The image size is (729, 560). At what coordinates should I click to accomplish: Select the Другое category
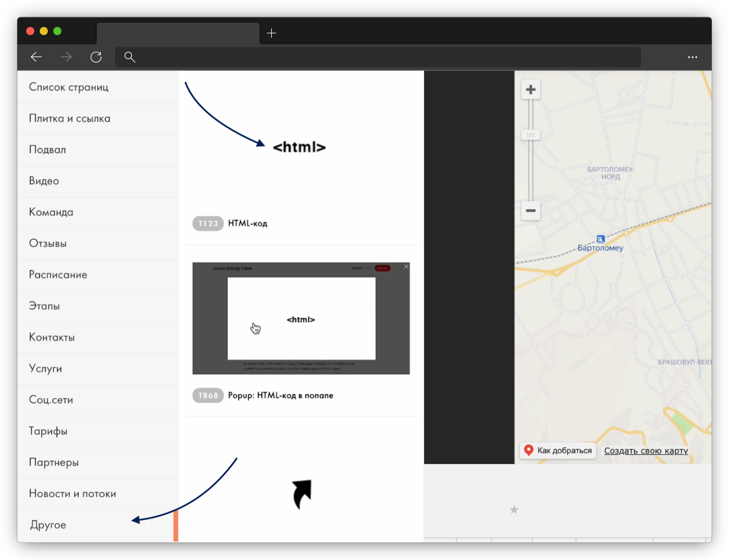point(48,525)
